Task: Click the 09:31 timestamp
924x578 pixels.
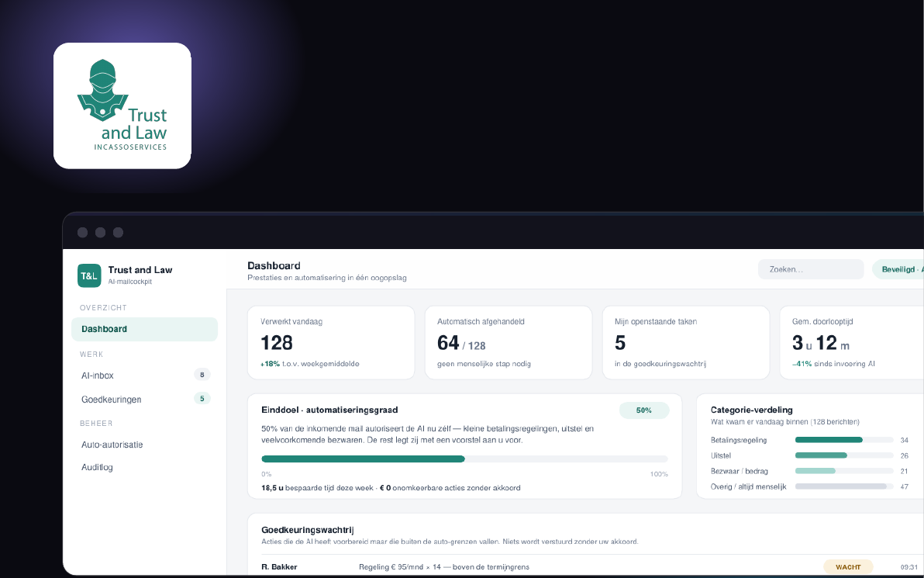Action: [909, 567]
